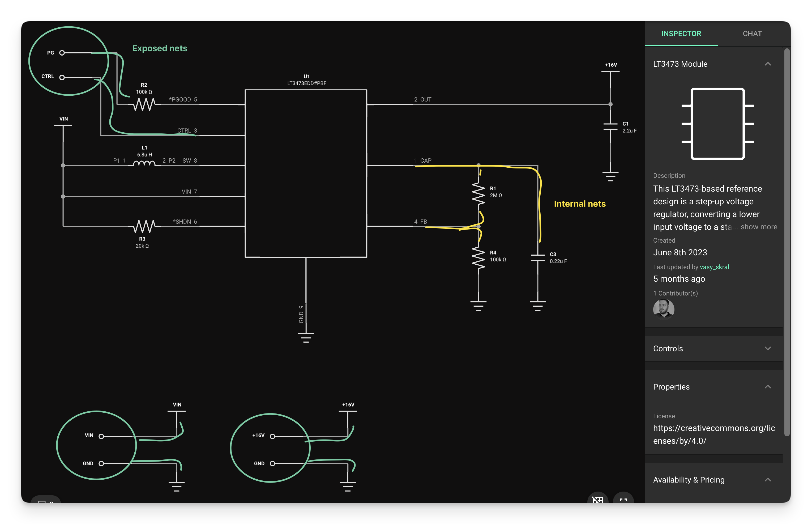This screenshot has width=812, height=524.
Task: Select the L1 inductor symbol
Action: point(144,164)
